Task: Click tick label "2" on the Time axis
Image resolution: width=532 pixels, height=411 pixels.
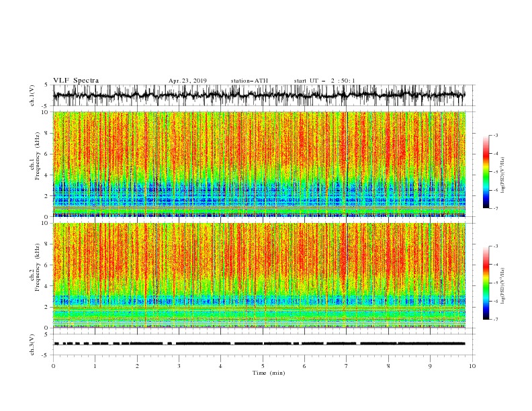Action: (x=137, y=366)
